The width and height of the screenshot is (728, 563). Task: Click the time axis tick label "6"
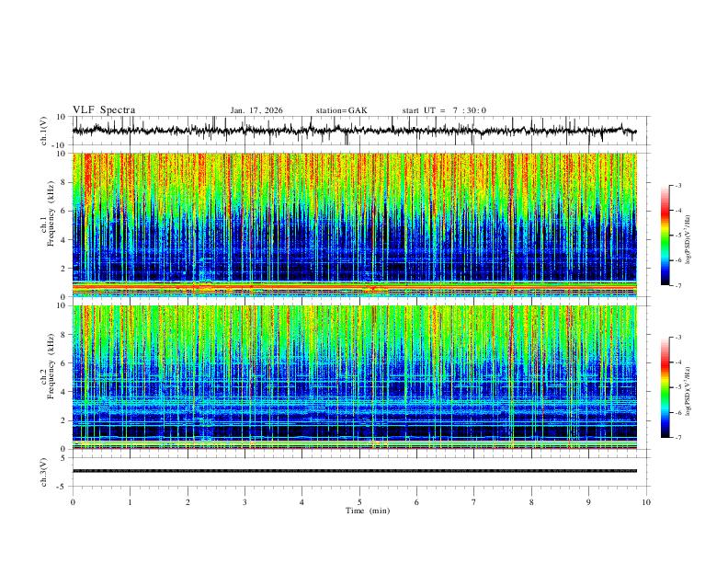tap(417, 502)
